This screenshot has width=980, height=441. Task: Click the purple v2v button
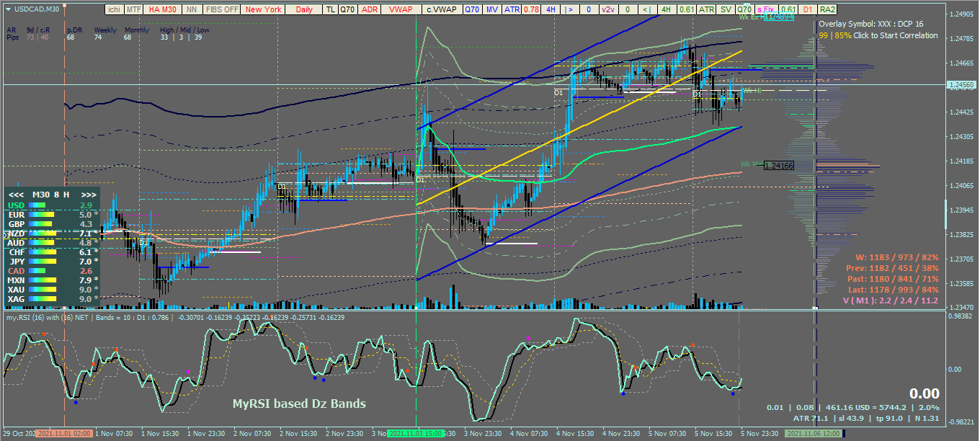tap(608, 10)
